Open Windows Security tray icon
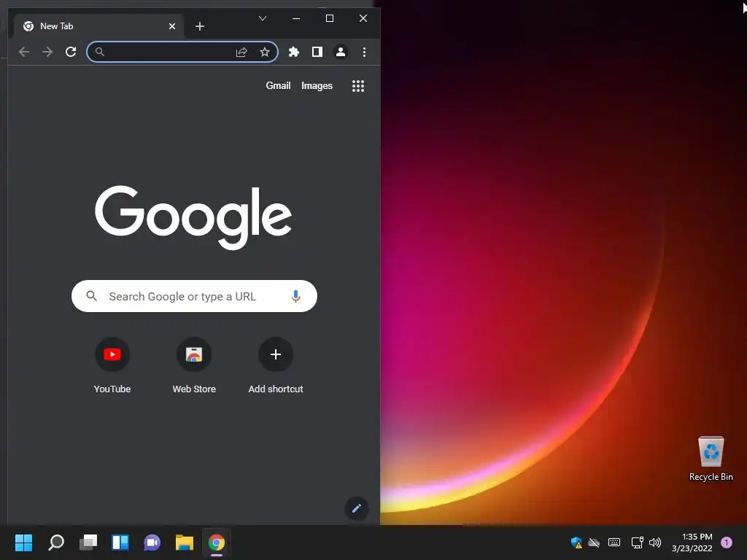This screenshot has width=747, height=560. (x=576, y=542)
